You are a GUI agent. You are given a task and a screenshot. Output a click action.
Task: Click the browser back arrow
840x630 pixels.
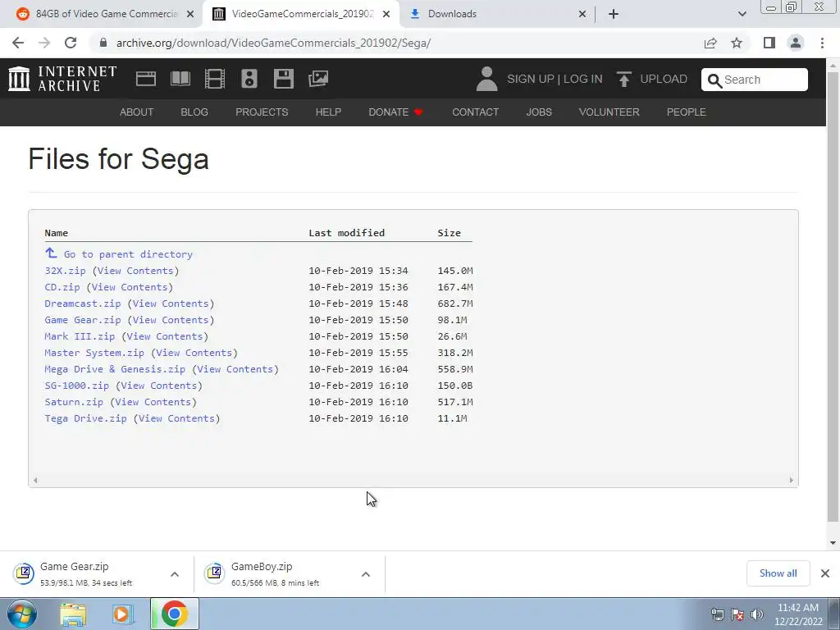coord(18,43)
